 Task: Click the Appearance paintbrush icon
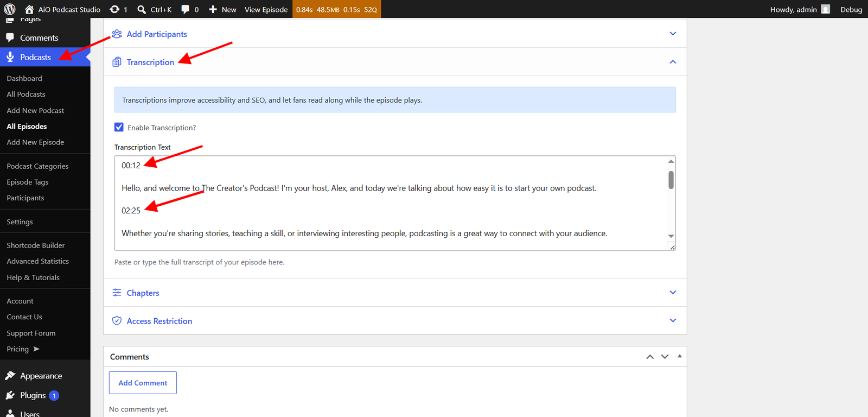(10, 376)
